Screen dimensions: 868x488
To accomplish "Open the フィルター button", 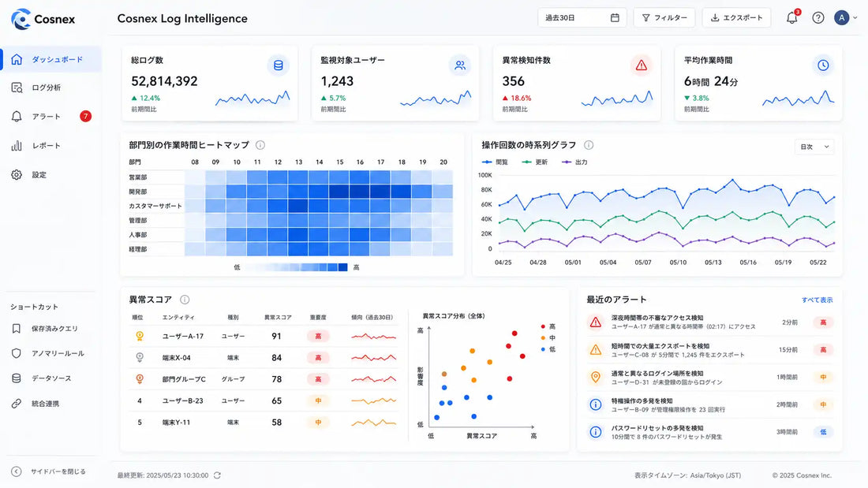I will tap(664, 17).
